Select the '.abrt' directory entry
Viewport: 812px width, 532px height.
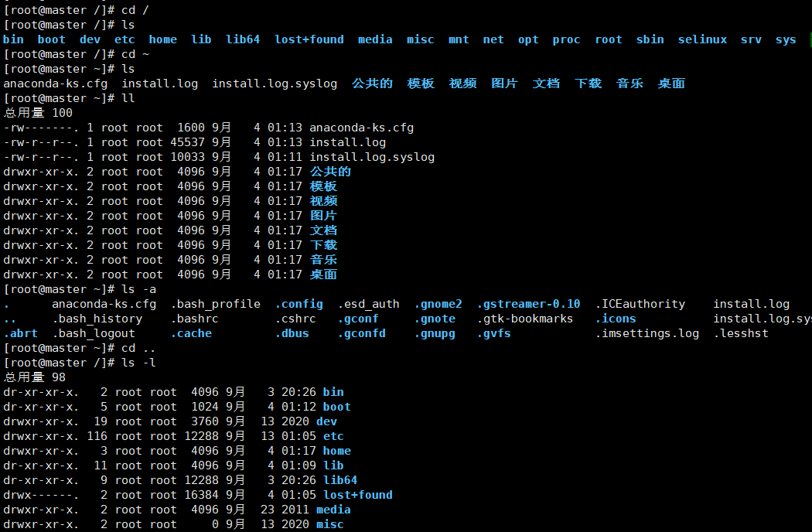coord(21,333)
